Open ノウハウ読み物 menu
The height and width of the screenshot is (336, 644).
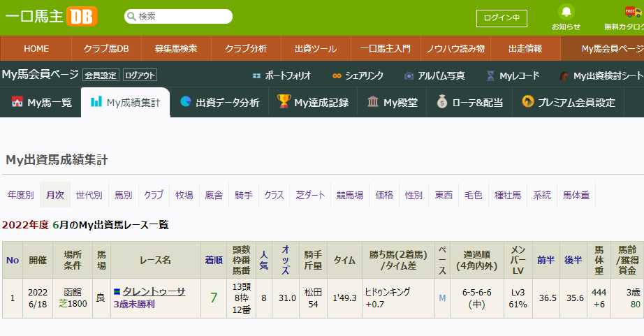(x=455, y=48)
